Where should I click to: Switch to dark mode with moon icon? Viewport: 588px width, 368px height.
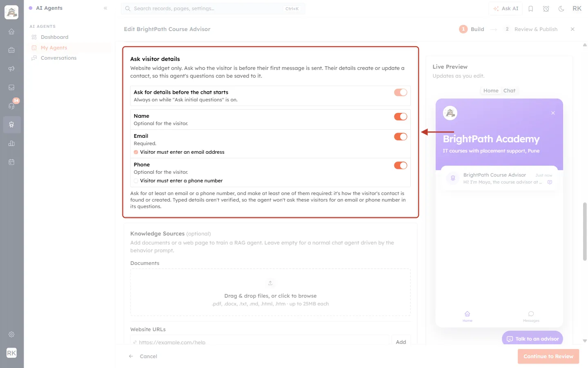tap(561, 9)
